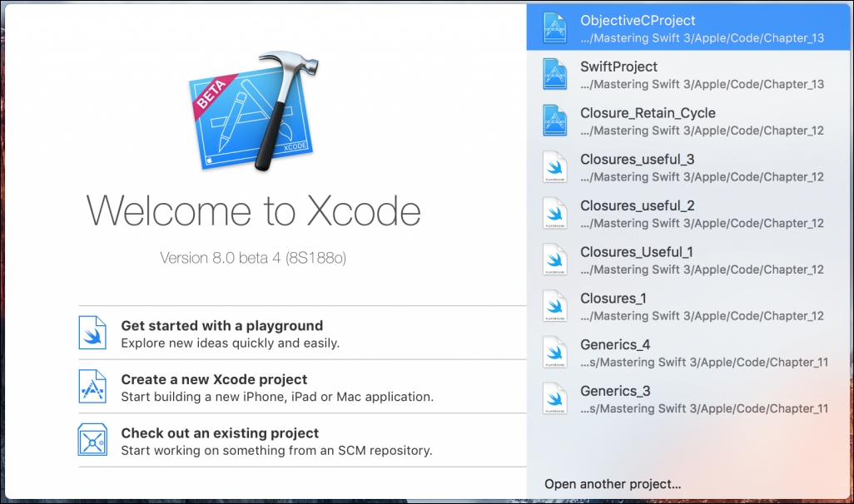Image resolution: width=854 pixels, height=504 pixels.
Task: Click the Xcode project blueprint icon beside Create
Action: pos(92,387)
